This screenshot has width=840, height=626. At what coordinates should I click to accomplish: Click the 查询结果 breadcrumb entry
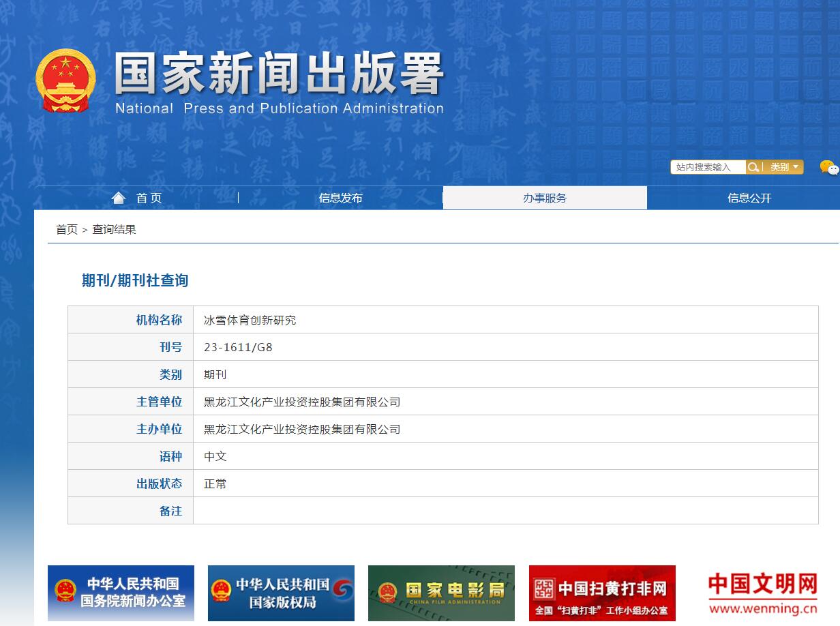click(113, 229)
